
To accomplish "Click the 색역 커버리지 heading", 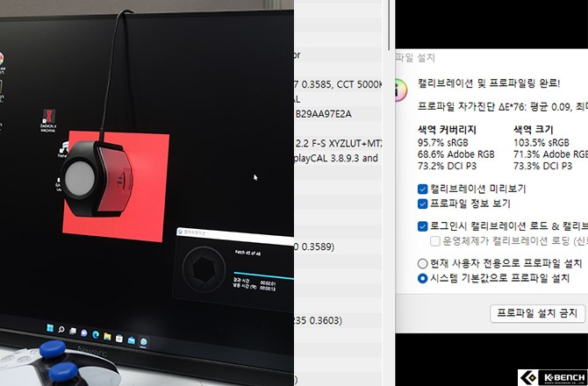I will [447, 130].
